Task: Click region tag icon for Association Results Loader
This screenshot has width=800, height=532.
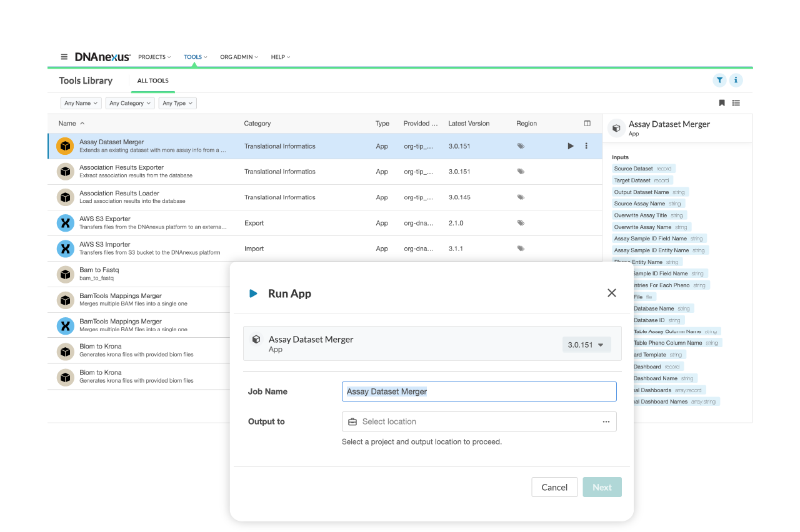Action: 521,197
